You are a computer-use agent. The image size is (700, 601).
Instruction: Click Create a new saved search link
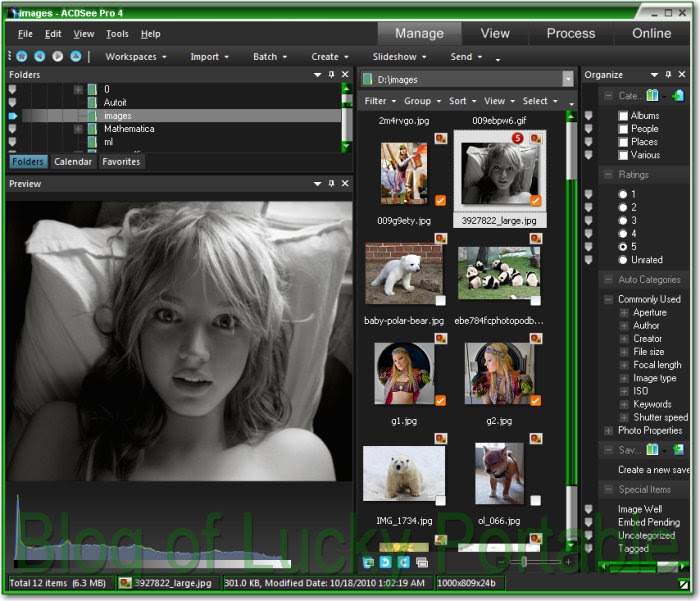tap(653, 470)
